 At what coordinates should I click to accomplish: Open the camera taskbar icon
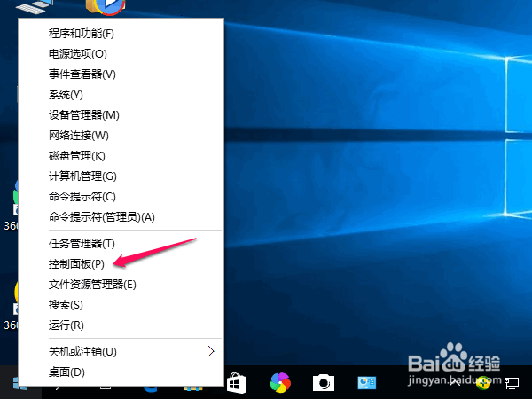pyautogui.click(x=324, y=383)
